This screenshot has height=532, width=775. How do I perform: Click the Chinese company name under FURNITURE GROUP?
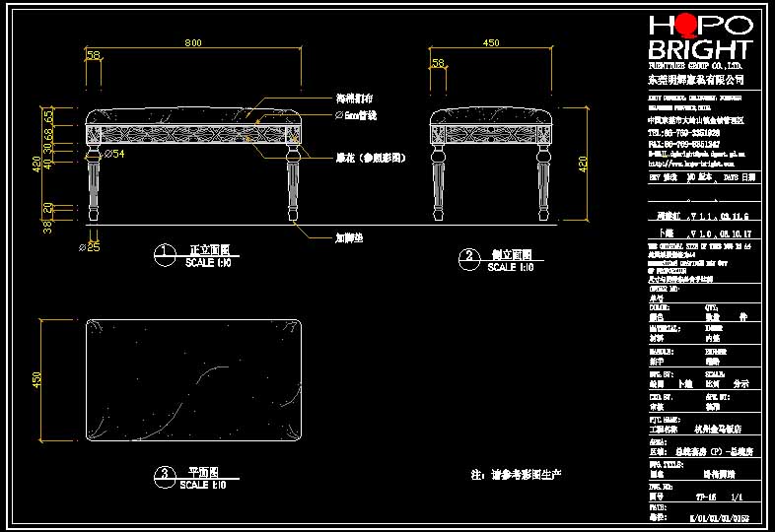coord(696,79)
